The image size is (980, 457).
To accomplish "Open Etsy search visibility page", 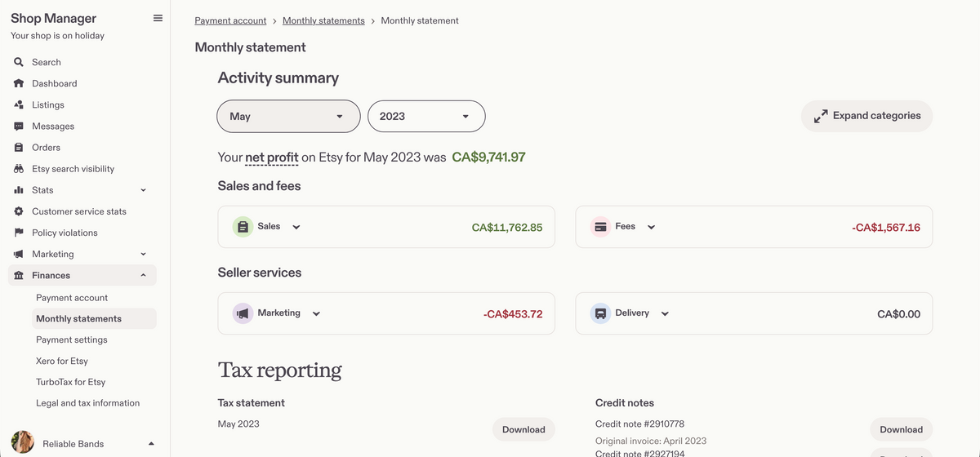I will point(73,169).
